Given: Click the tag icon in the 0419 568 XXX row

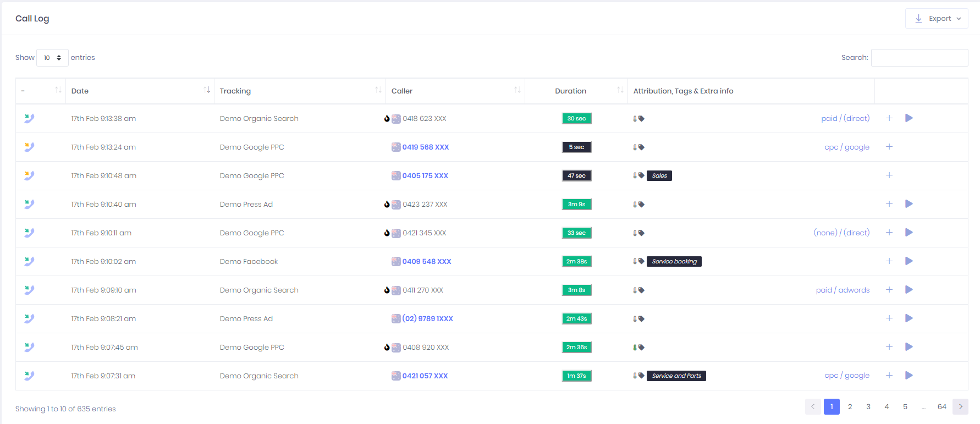Looking at the screenshot, I should [641, 147].
